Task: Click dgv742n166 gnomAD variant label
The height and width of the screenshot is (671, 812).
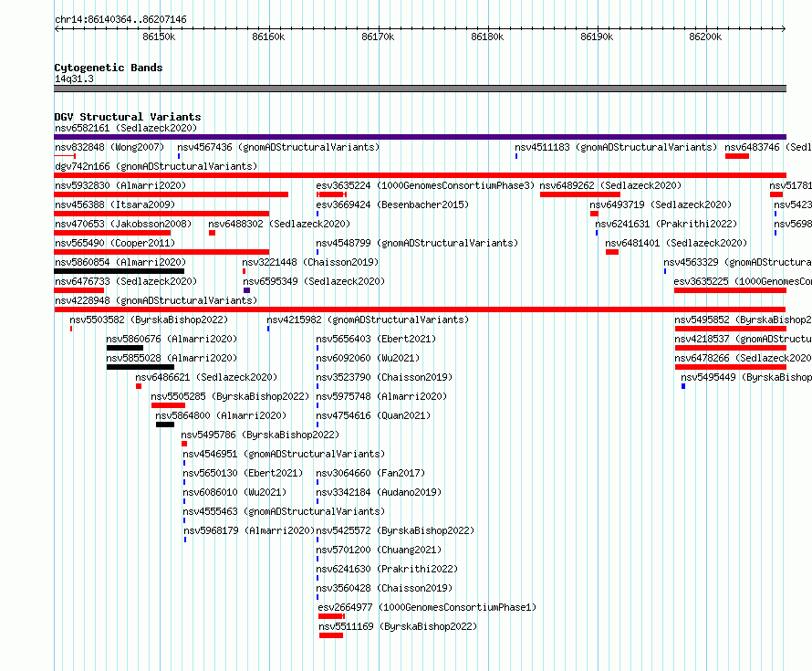Action: pyautogui.click(x=156, y=166)
